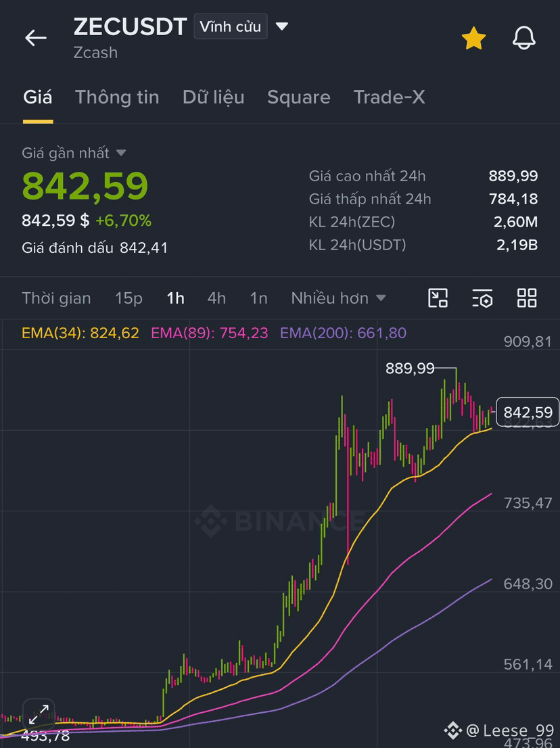Choose the 15p timeframe
The width and height of the screenshot is (560, 748).
pyautogui.click(x=129, y=298)
